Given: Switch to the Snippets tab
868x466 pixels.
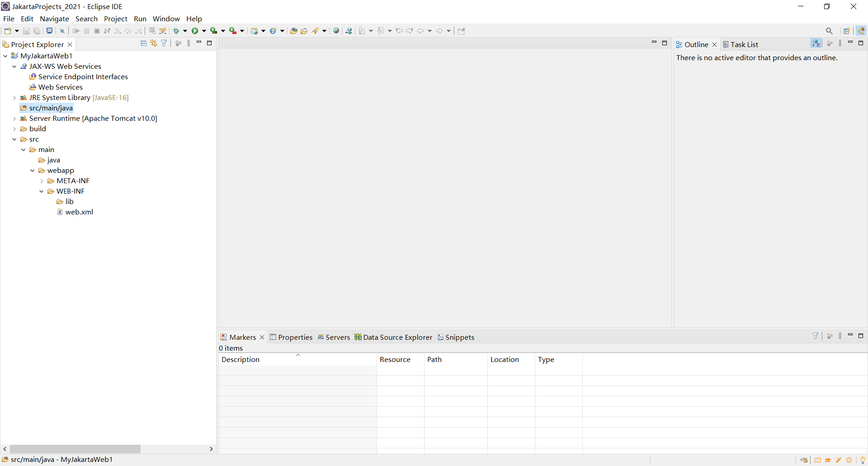Looking at the screenshot, I should (x=456, y=337).
